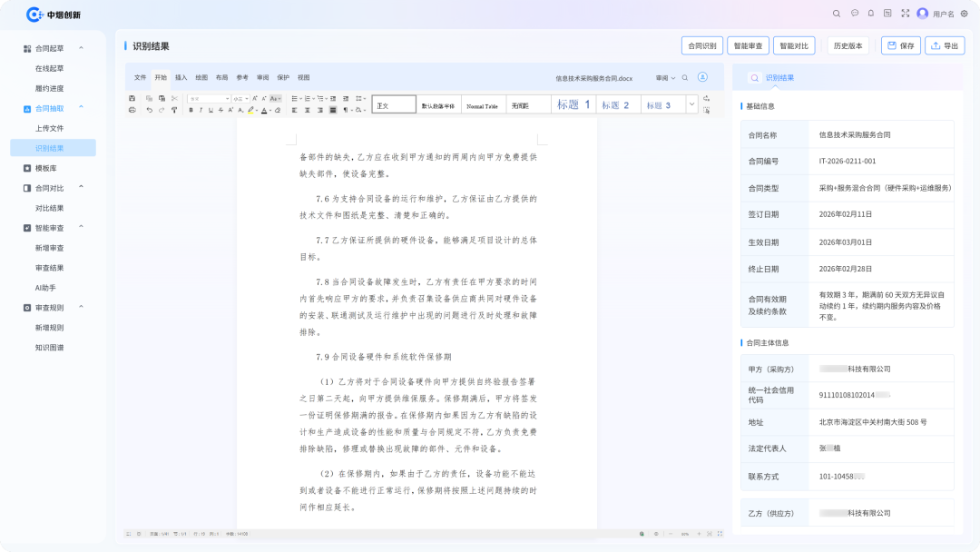
Task: Open settings gear next to 用户名
Action: [x=965, y=13]
